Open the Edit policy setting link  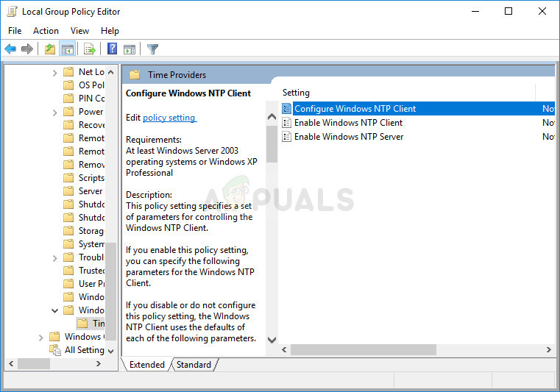tap(170, 118)
